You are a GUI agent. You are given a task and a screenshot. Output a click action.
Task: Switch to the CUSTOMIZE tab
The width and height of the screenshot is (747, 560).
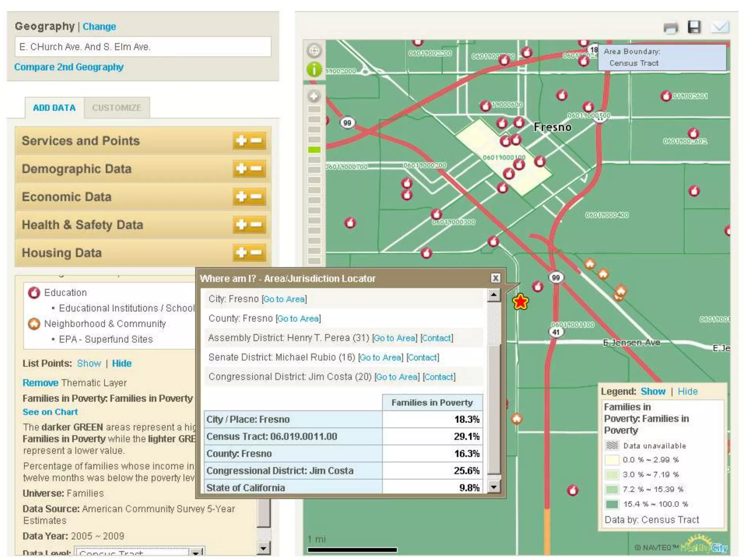pyautogui.click(x=116, y=108)
